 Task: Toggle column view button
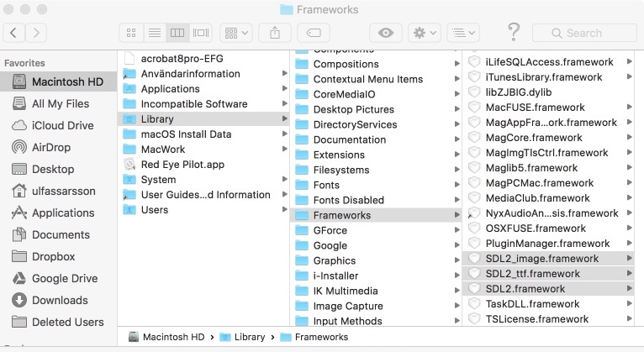pos(177,33)
